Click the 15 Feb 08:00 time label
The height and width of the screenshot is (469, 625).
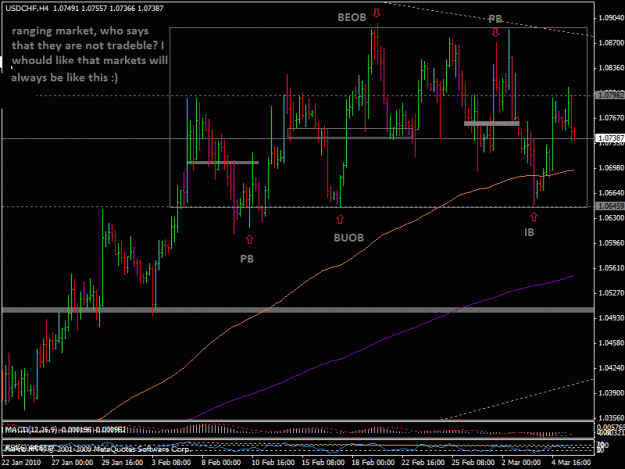323,463
